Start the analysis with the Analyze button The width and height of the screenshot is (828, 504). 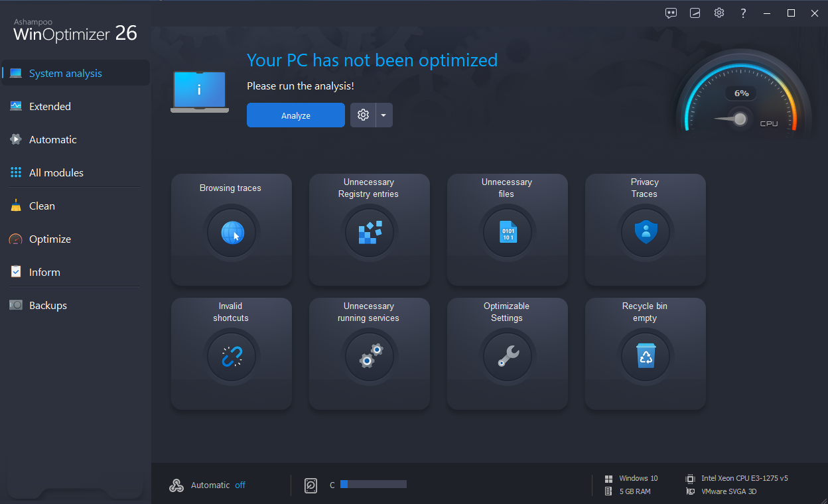pos(296,115)
